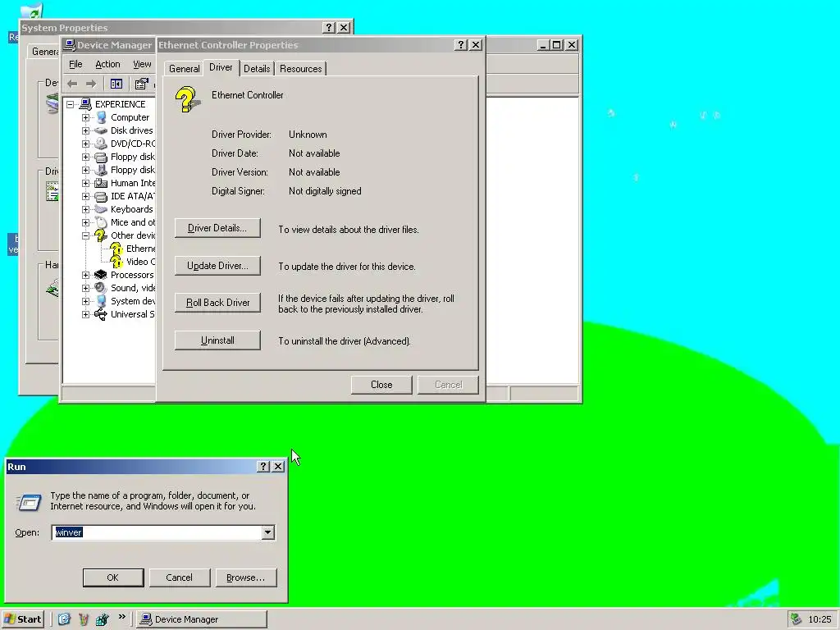Image resolution: width=840 pixels, height=630 pixels.
Task: Click the Update Driver button
Action: [x=217, y=266]
